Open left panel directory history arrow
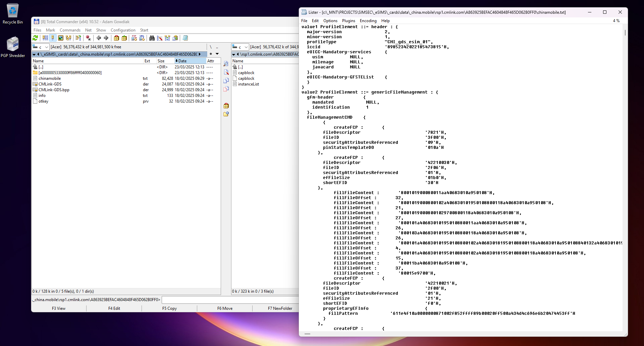This screenshot has width=644, height=346. point(217,54)
